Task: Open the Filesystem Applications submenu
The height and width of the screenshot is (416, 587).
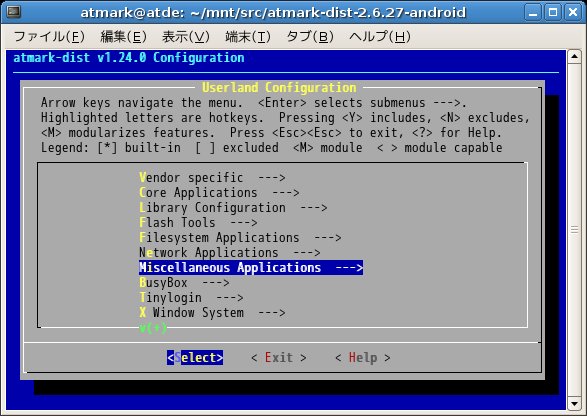Action: click(240, 237)
